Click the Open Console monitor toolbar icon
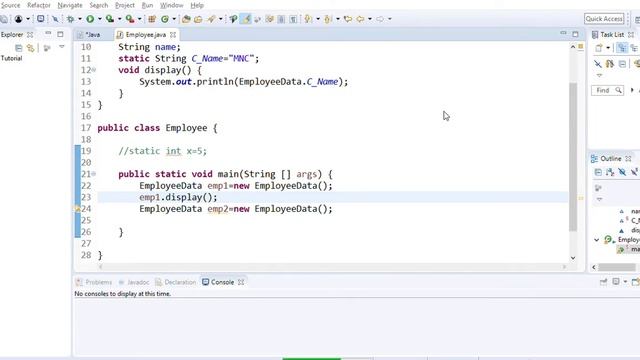Screen dimensions: 640x360 (x=40, y=19)
